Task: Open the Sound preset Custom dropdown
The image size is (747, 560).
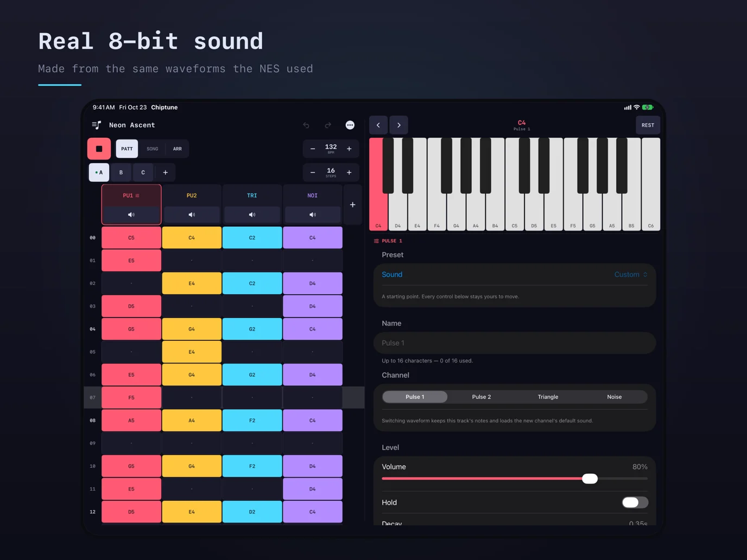Action: [631, 275]
